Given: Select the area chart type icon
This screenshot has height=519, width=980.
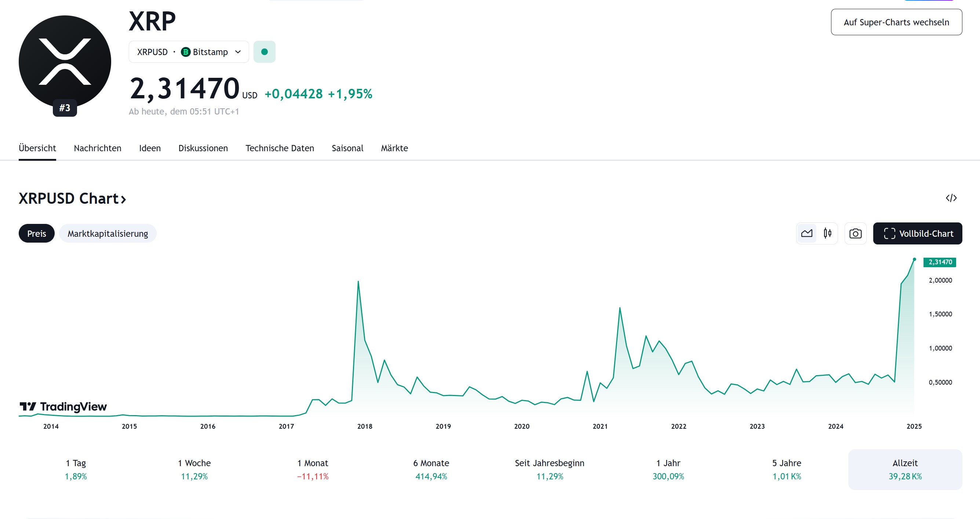Looking at the screenshot, I should 806,233.
